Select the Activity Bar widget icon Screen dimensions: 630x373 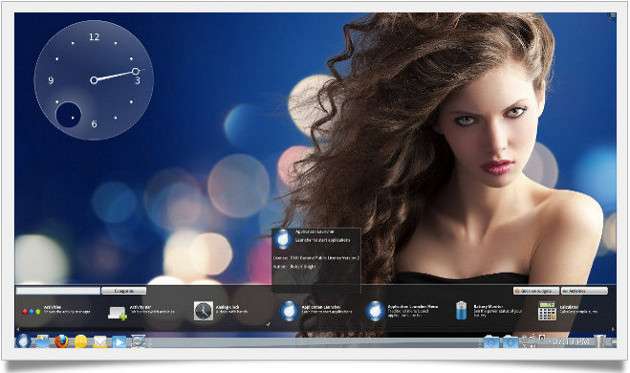pos(117,312)
